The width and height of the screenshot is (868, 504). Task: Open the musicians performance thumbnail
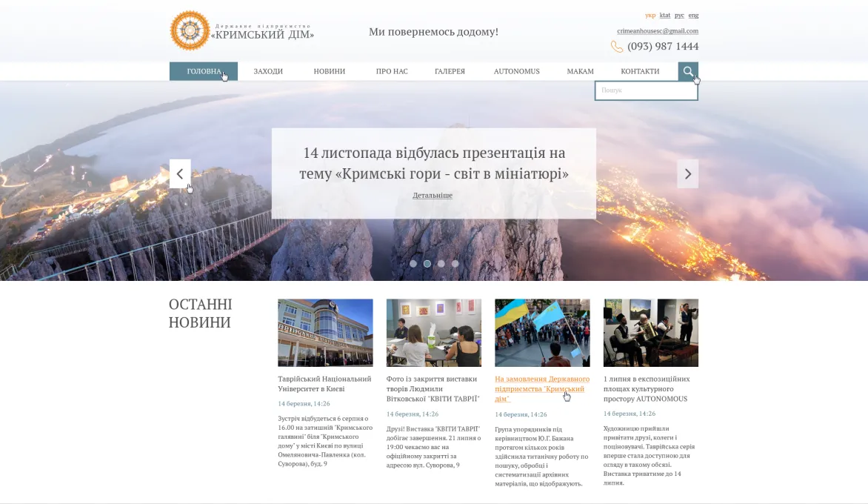pyautogui.click(x=651, y=333)
